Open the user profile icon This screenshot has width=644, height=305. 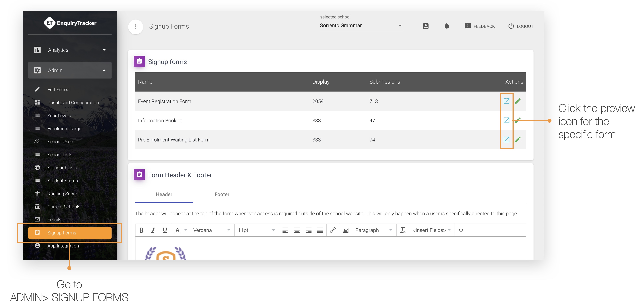click(x=426, y=26)
